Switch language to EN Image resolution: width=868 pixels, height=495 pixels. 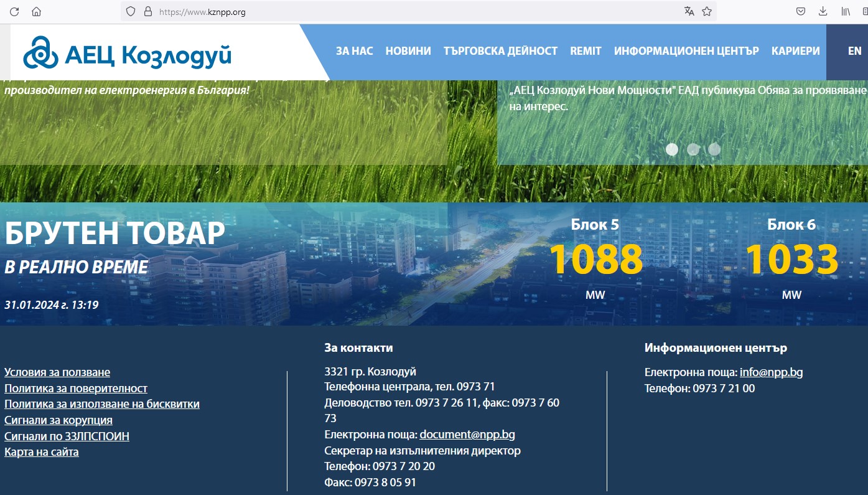point(854,51)
